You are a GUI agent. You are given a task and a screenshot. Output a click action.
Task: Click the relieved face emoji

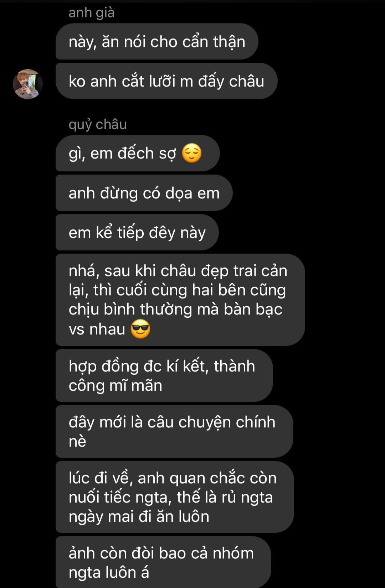[x=192, y=153]
